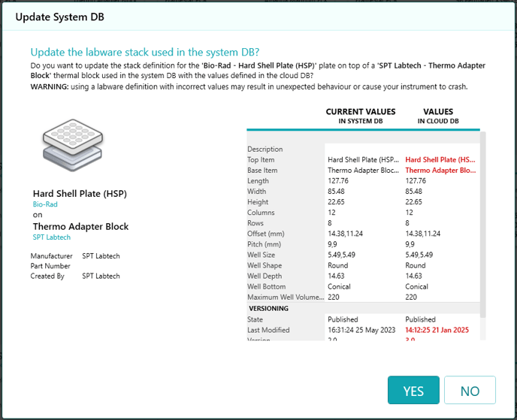Select the 'Description' row label
This screenshot has height=420, width=517.
(265, 149)
